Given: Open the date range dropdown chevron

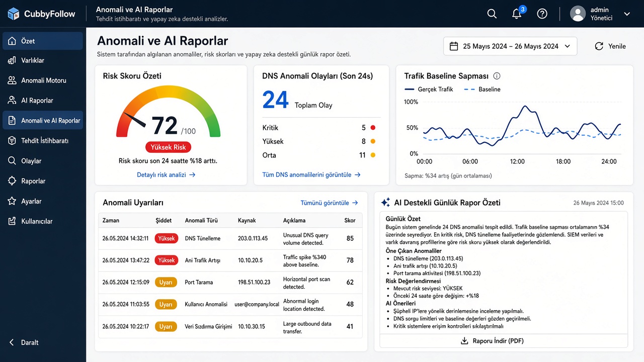Looking at the screenshot, I should pos(568,46).
